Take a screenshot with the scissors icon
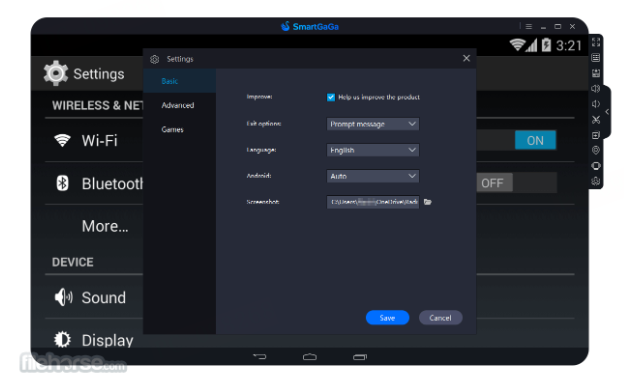 (x=596, y=119)
